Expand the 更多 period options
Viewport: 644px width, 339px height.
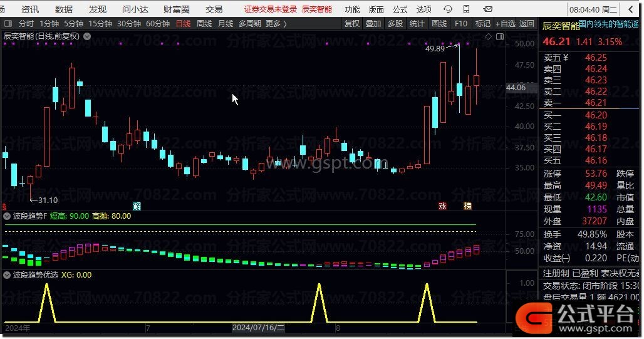pos(276,24)
